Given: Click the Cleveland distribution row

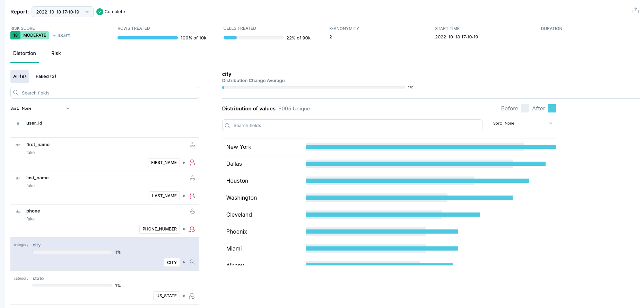Looking at the screenshot, I should 389,215.
